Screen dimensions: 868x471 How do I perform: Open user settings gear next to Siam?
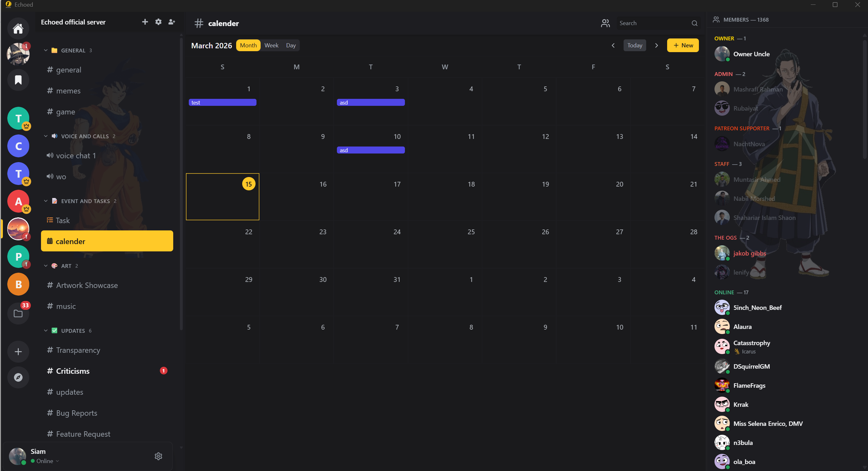[158, 456]
